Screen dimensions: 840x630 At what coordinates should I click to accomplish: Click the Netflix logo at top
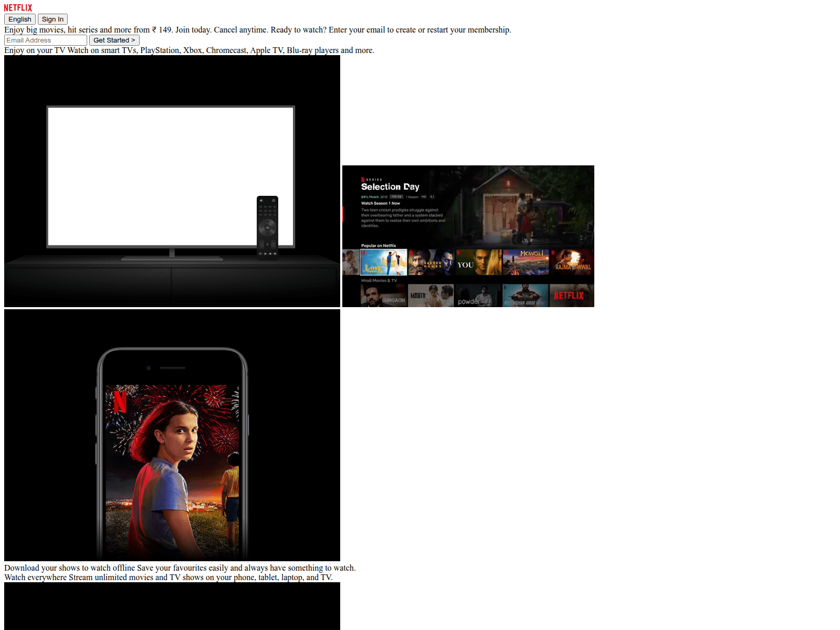[18, 8]
